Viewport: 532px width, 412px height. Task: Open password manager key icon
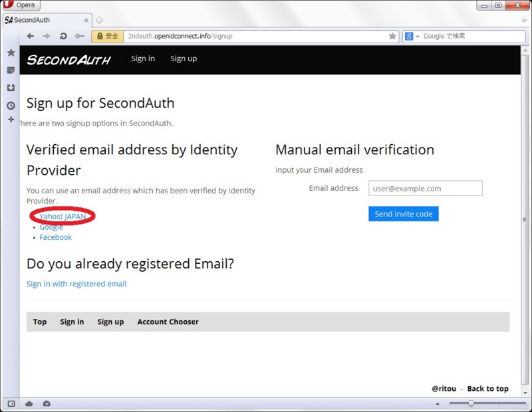coord(80,36)
